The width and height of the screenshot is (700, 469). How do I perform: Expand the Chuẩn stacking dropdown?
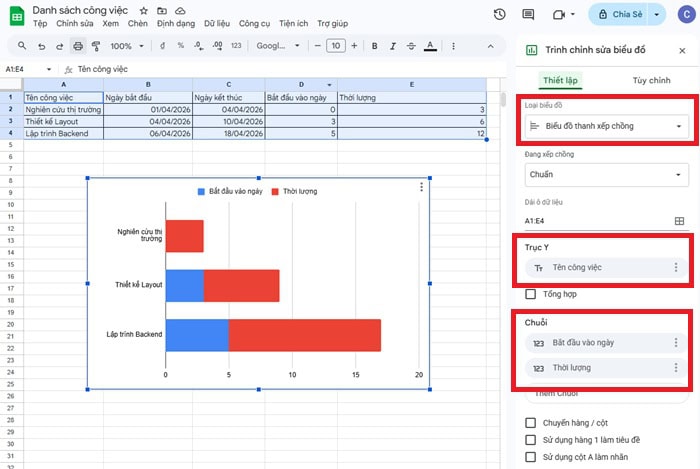click(606, 174)
